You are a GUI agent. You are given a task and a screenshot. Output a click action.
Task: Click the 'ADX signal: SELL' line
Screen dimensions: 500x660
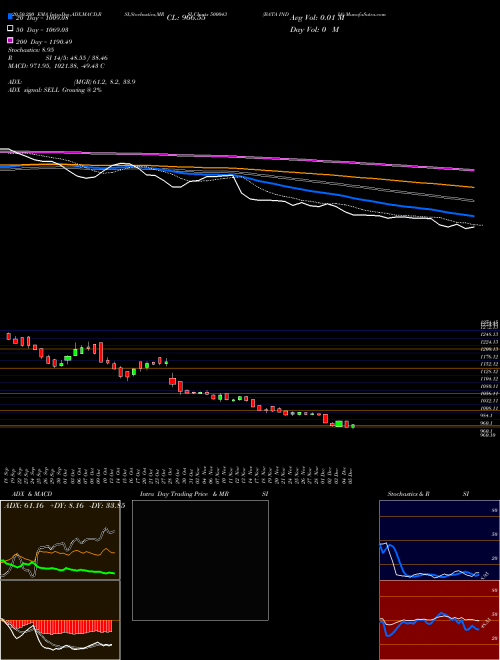(55, 90)
